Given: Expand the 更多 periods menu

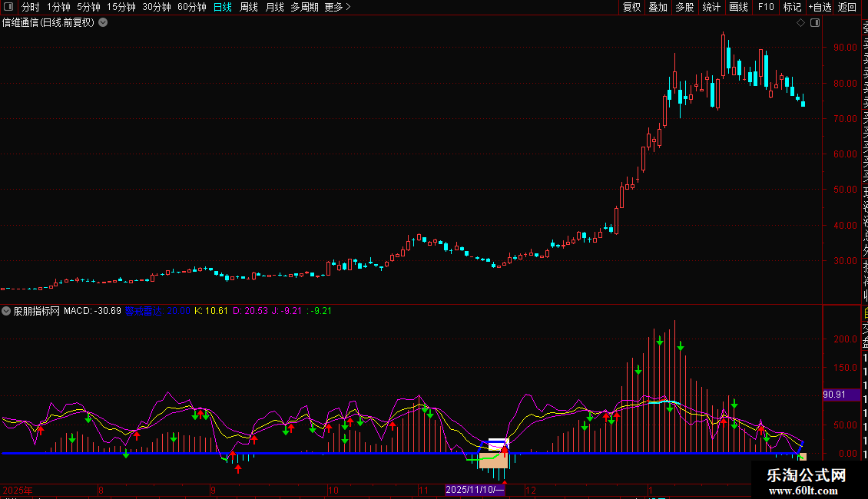Looking at the screenshot, I should [337, 7].
